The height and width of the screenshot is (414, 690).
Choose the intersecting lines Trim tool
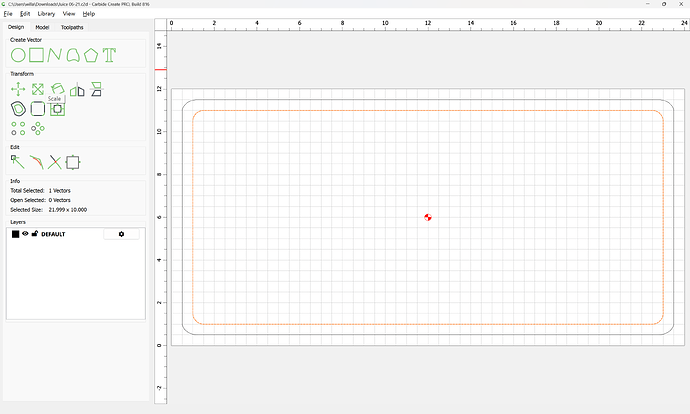55,162
